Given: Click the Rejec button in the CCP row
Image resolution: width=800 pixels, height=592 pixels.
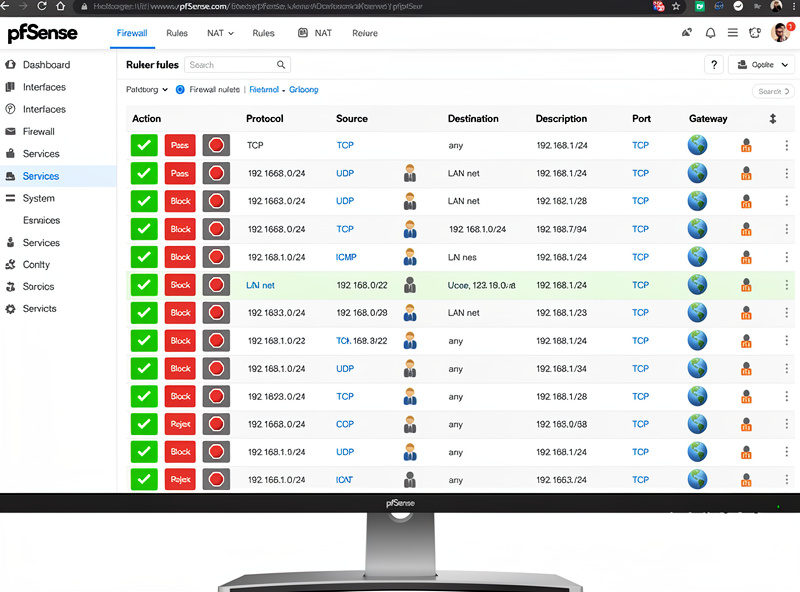Looking at the screenshot, I should (x=180, y=424).
